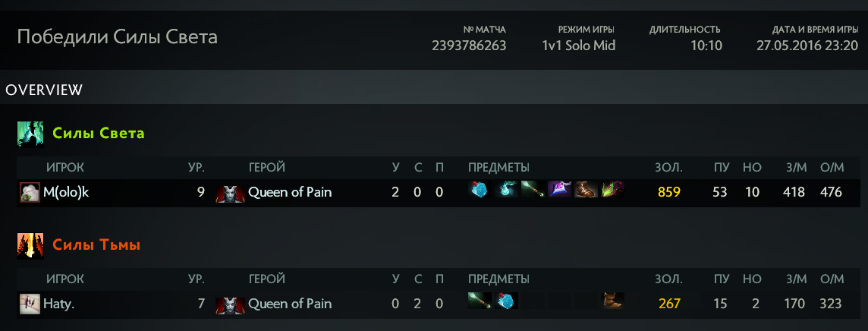Screen dimensions: 868x331
Task: Click Haty.'s Queen of Pain hero portrait
Action: pyautogui.click(x=230, y=304)
